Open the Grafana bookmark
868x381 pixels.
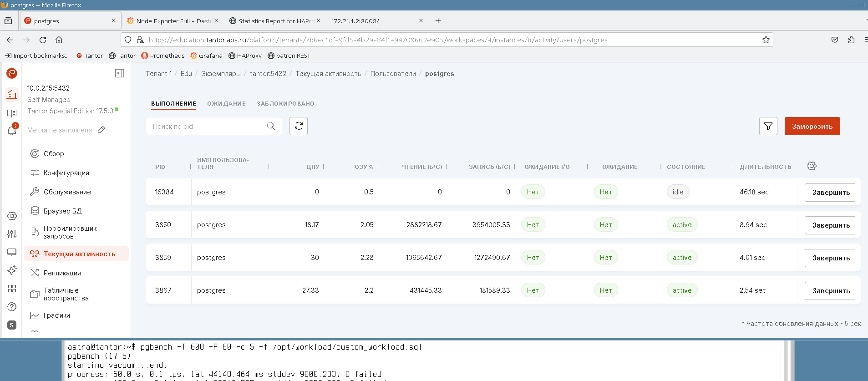click(x=206, y=56)
